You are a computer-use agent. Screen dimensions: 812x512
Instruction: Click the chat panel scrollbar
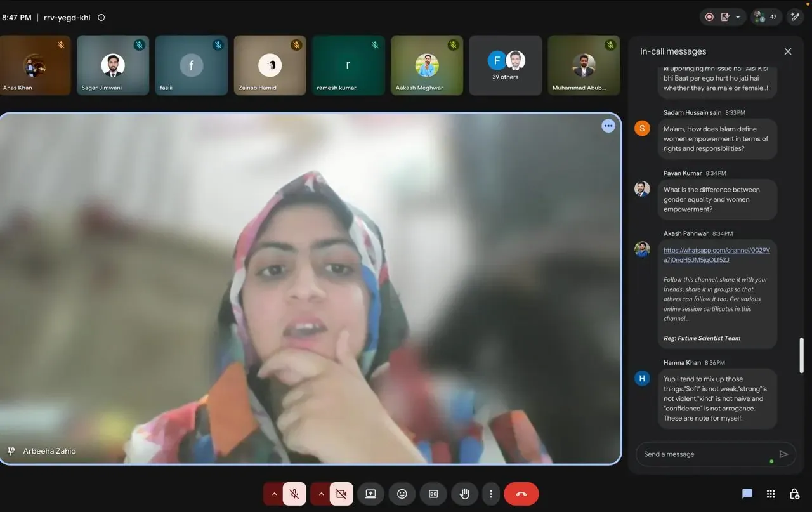click(801, 355)
